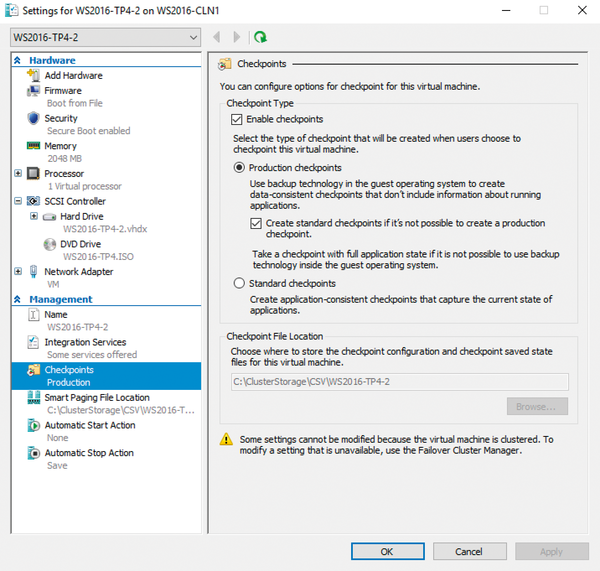This screenshot has height=571, width=600.
Task: Expand the Processor tree node
Action: point(18,173)
